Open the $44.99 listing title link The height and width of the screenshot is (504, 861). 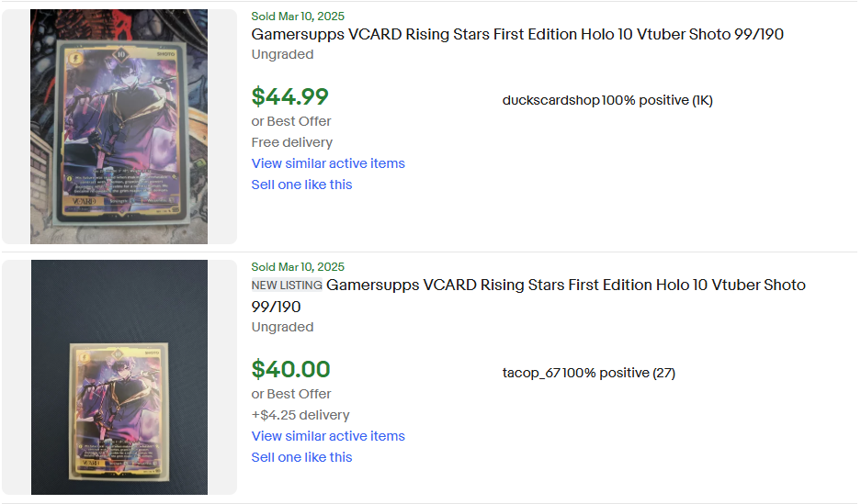[517, 34]
